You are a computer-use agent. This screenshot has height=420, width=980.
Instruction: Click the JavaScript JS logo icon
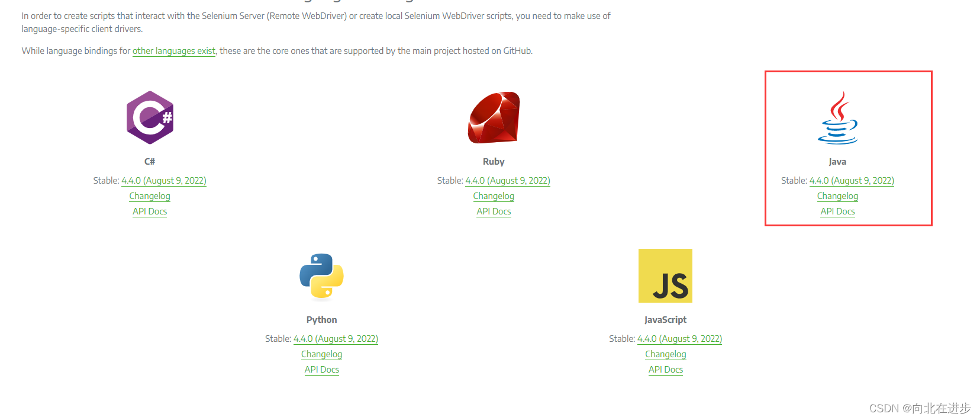[665, 275]
